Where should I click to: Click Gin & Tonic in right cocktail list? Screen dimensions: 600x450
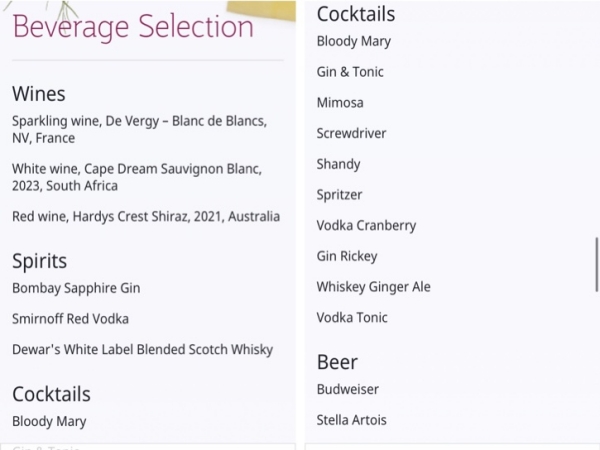pos(350,72)
